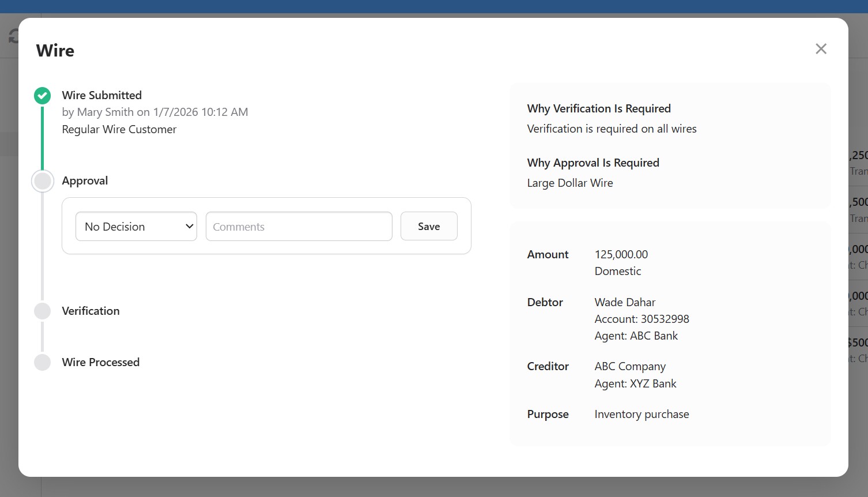Click the Why Verification Is Required heading
Viewport: 868px width, 497px height.
tap(599, 108)
